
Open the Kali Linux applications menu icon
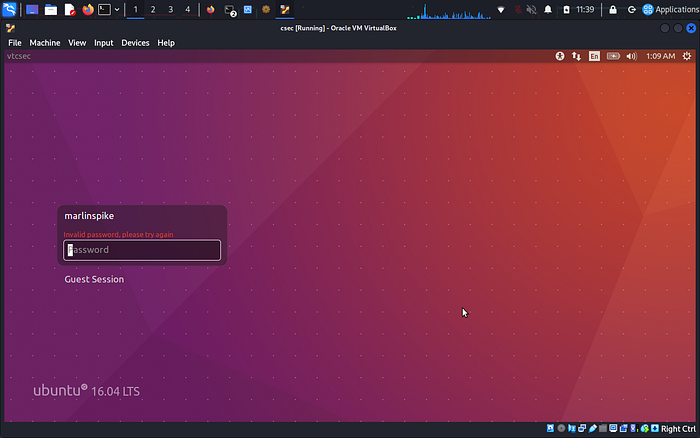click(x=10, y=9)
